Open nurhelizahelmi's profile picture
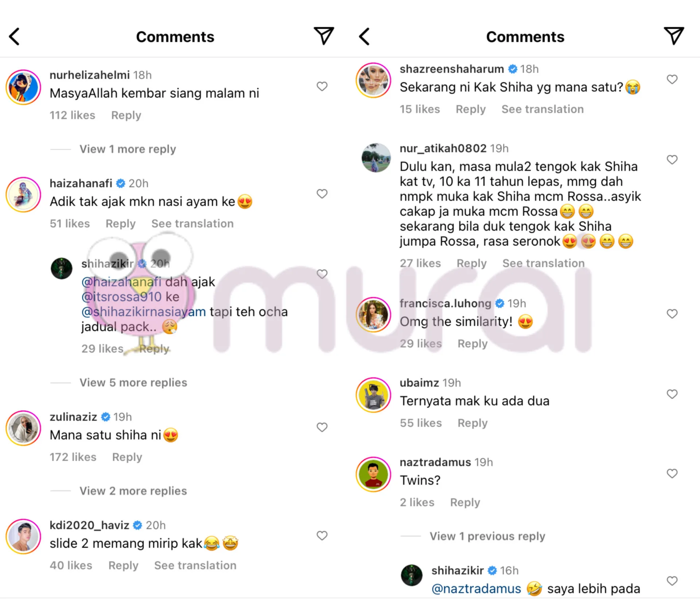 pyautogui.click(x=23, y=87)
